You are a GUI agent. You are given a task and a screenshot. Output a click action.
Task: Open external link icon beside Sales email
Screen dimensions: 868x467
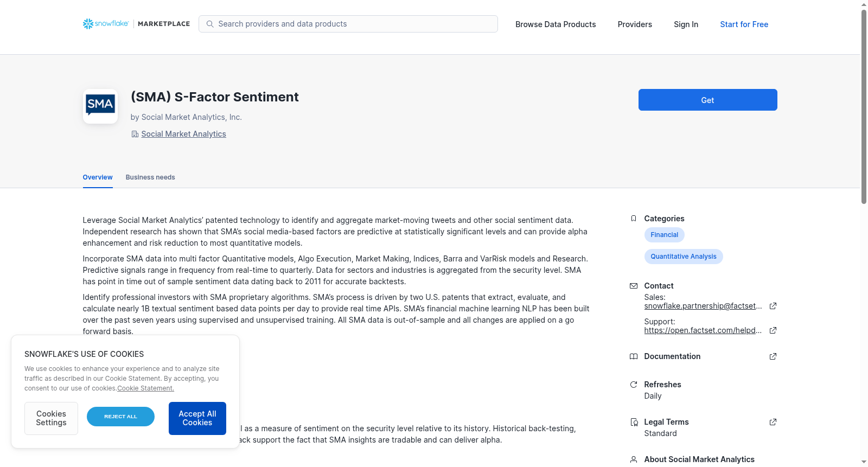[x=773, y=306]
